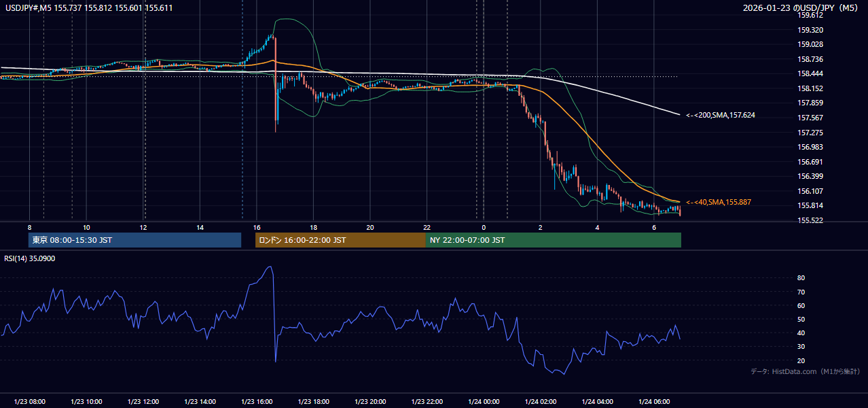Click the RSI 80 level label
868x408 pixels.
[801, 278]
